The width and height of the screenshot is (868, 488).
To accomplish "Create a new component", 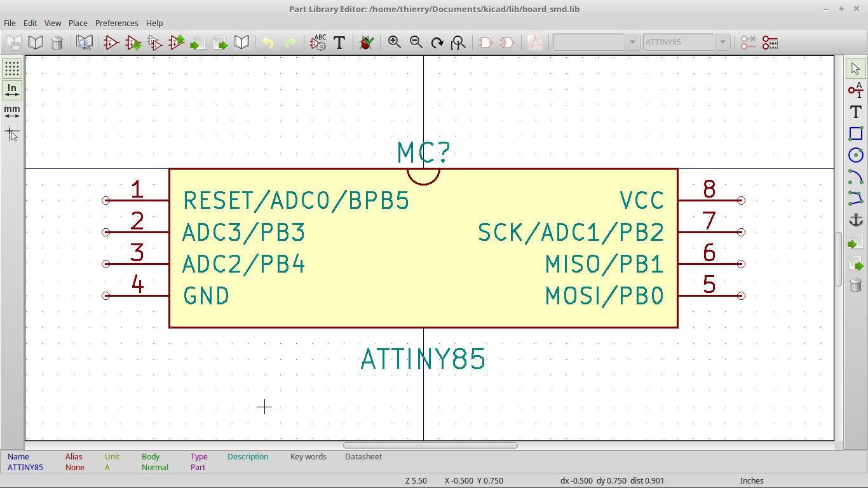I will 112,43.
